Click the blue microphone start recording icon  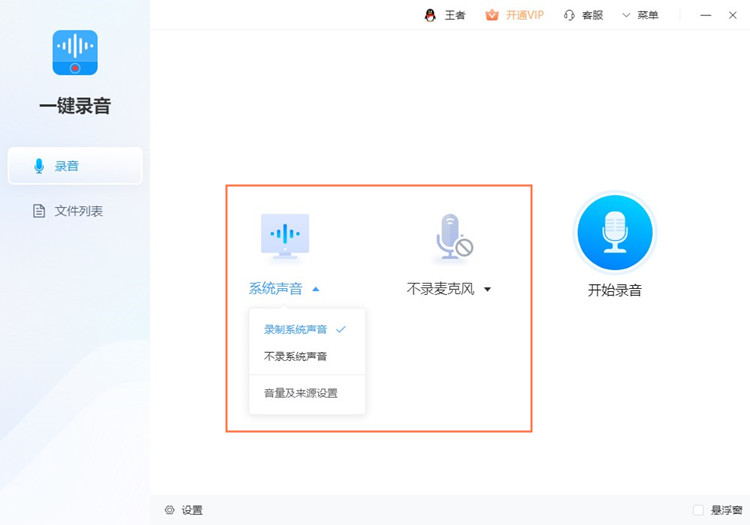pos(614,233)
